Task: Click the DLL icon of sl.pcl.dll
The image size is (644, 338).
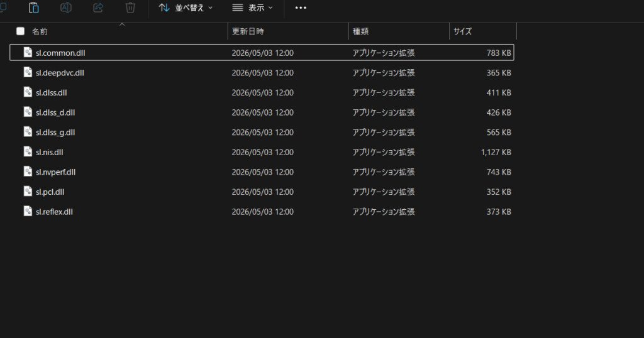Action: [28, 191]
